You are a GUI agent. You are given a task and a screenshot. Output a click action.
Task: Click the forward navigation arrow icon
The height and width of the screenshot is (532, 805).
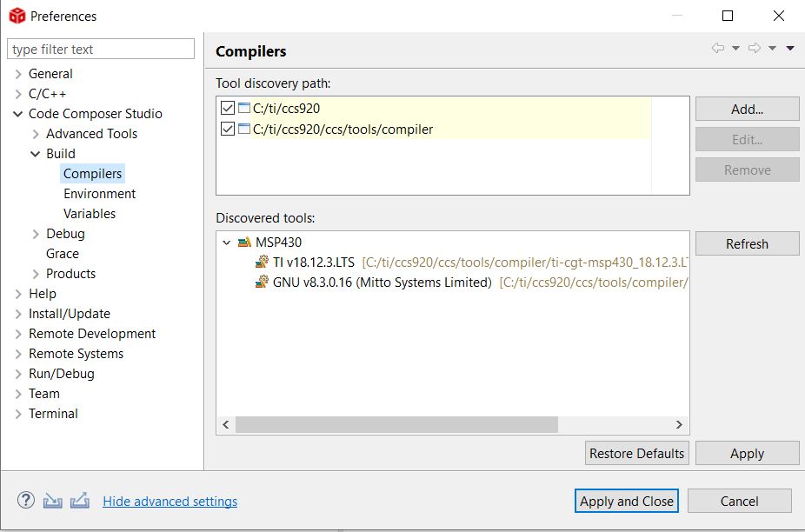point(755,49)
